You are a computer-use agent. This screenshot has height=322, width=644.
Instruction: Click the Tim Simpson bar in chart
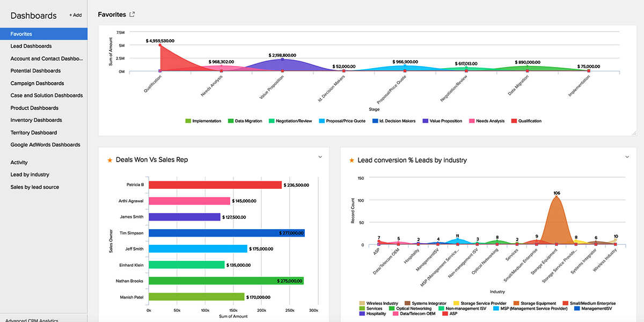(x=226, y=233)
